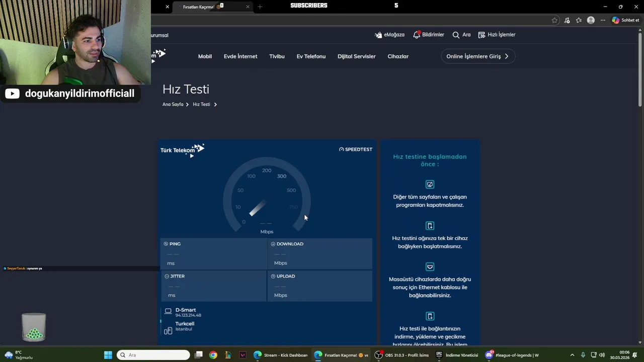Click Hız Testi breadcrumb link
The height and width of the screenshot is (362, 644).
tap(201, 105)
